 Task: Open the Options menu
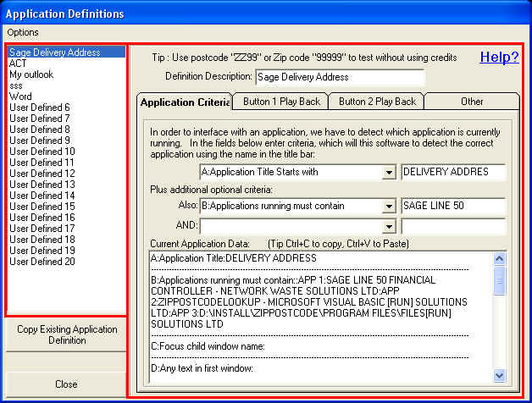(x=23, y=32)
